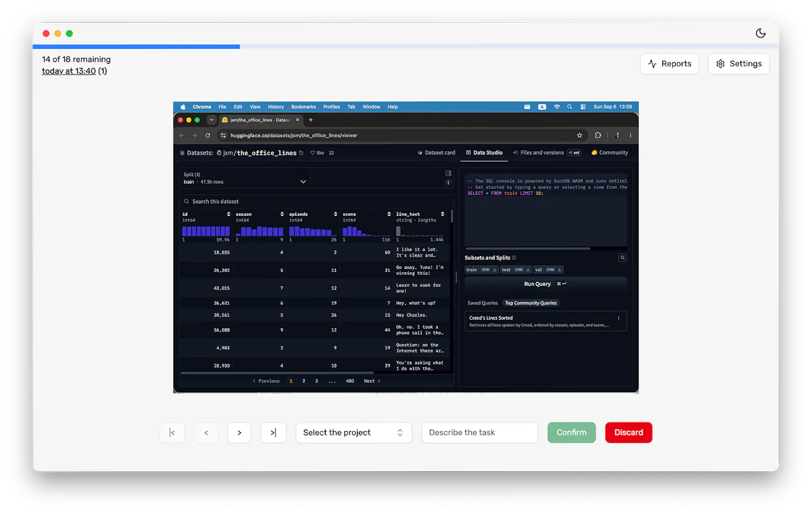Image resolution: width=812 pixels, height=515 pixels.
Task: Download the val split
Action: tap(559, 270)
